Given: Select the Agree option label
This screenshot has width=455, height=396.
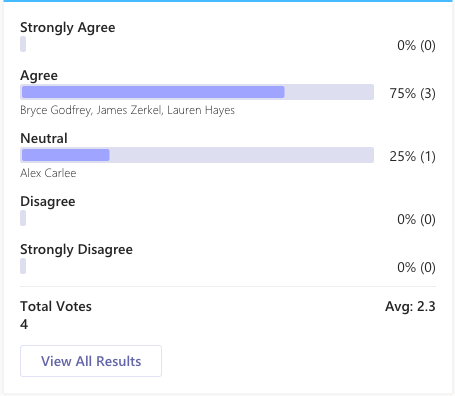Looking at the screenshot, I should 39,76.
